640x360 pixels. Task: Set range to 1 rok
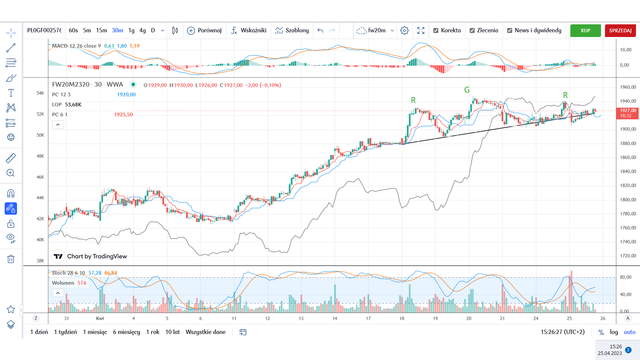(x=153, y=332)
